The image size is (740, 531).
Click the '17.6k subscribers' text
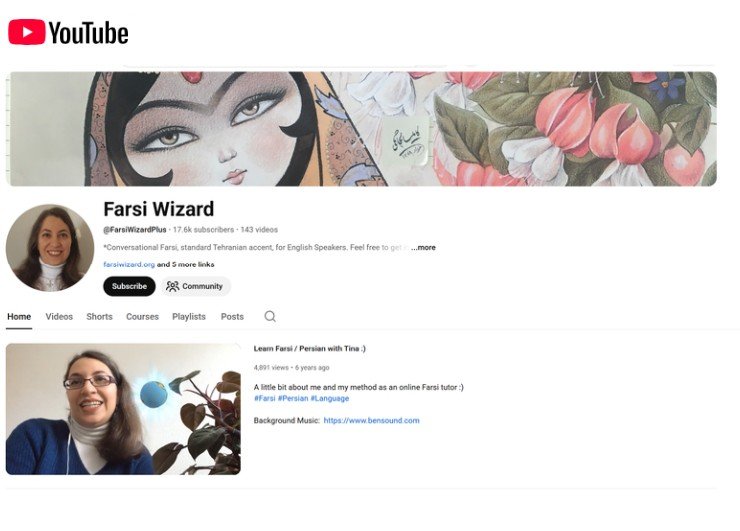point(203,229)
